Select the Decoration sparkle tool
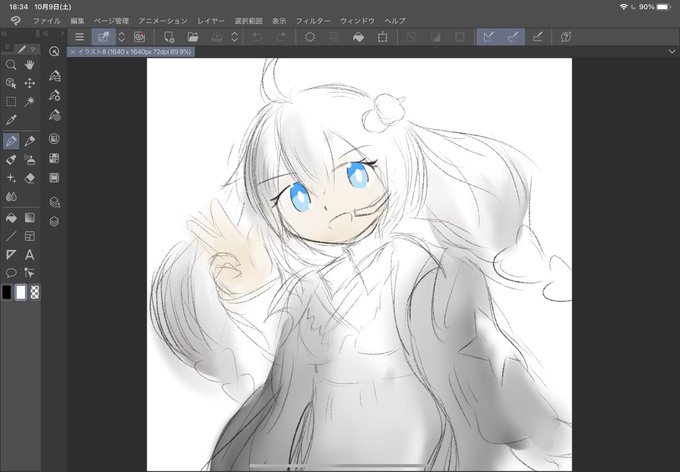 pos(11,178)
